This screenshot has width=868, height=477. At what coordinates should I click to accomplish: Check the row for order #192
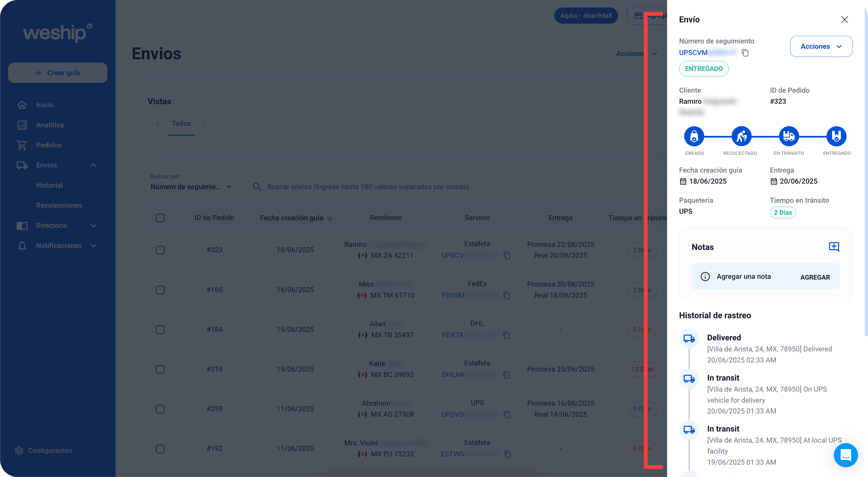click(160, 448)
